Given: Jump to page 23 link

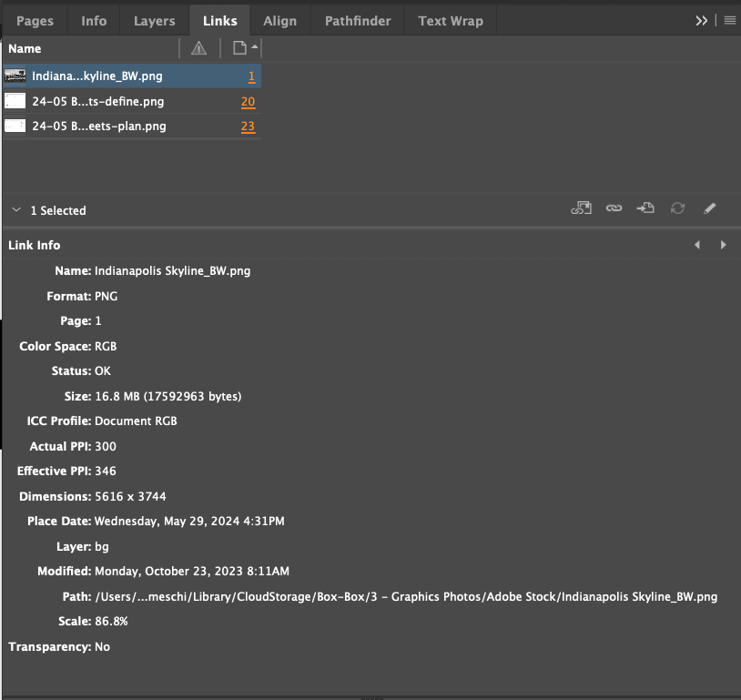Looking at the screenshot, I should pos(249,127).
